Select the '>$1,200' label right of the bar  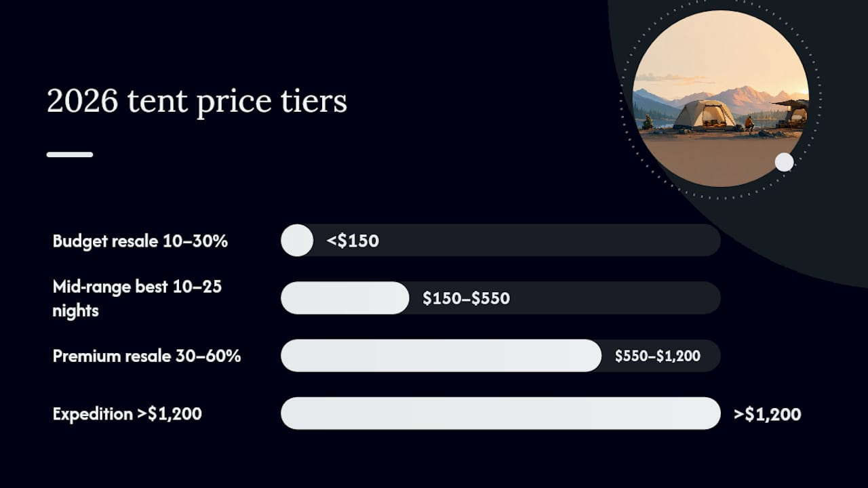(x=768, y=414)
